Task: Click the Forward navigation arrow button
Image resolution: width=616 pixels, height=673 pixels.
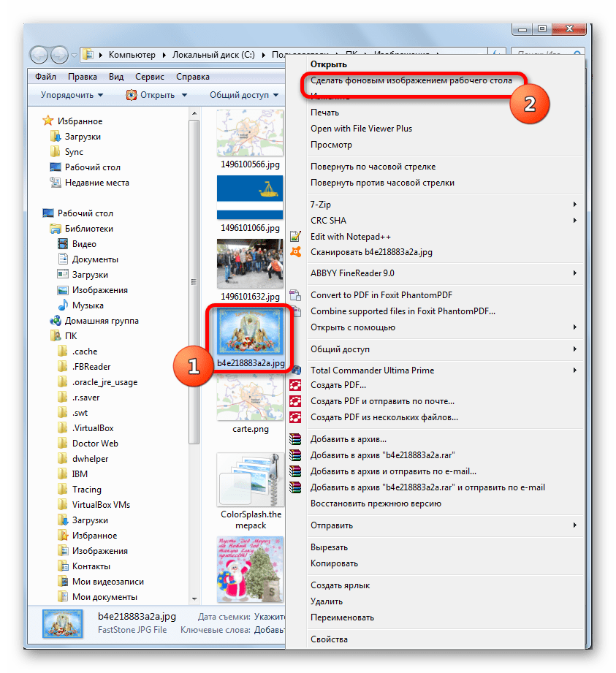Action: click(x=59, y=55)
